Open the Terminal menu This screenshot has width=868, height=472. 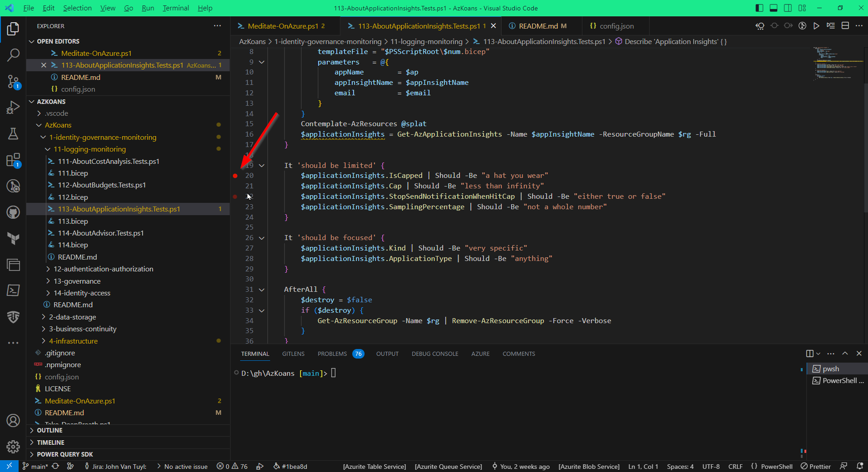pos(176,8)
